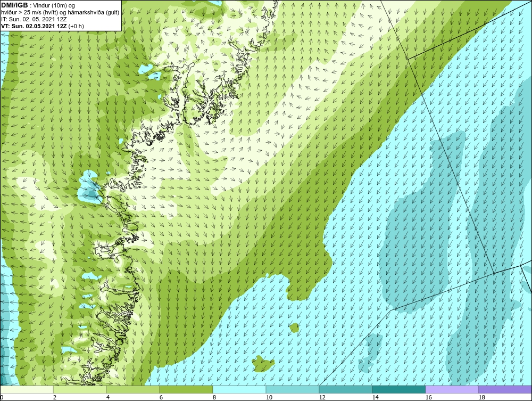Viewport: 532px width, 401px height.
Task: Click the 'IT: Sun. 02. 05. 2021 12Z' line
Action: tap(34, 19)
